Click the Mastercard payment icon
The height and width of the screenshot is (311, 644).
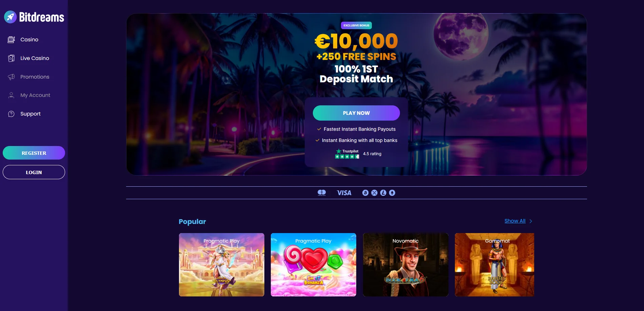pos(322,193)
